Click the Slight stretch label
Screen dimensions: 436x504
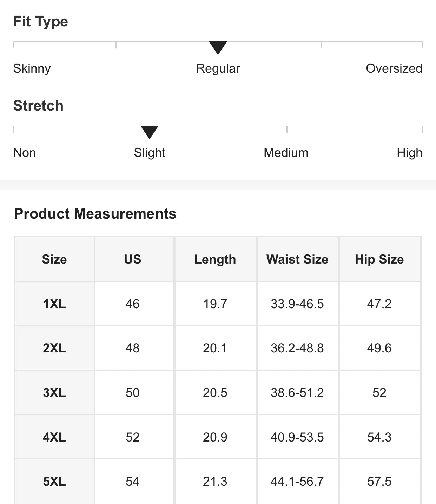pyautogui.click(x=150, y=153)
